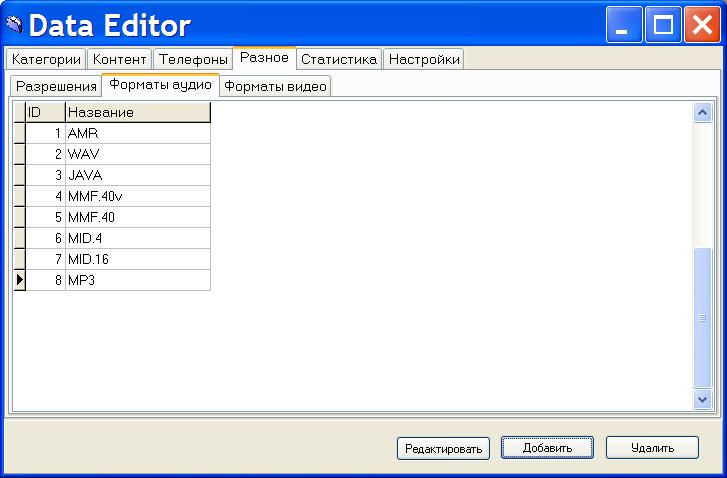
Task: Click the Редактировать button
Action: click(443, 448)
